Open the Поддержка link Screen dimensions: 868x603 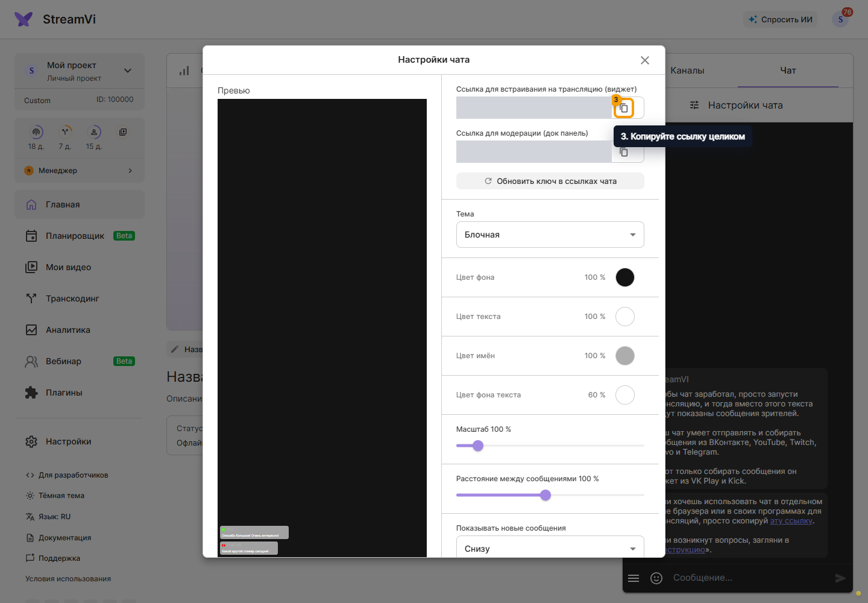point(53,558)
